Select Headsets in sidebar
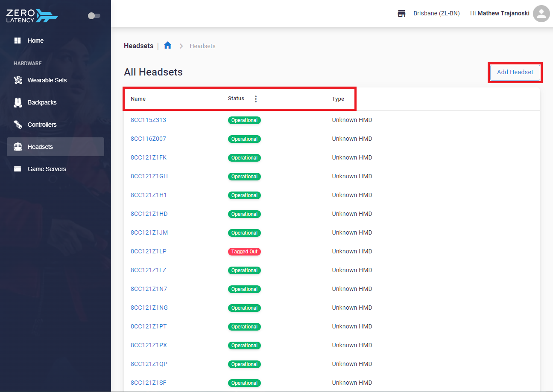 tap(56, 147)
